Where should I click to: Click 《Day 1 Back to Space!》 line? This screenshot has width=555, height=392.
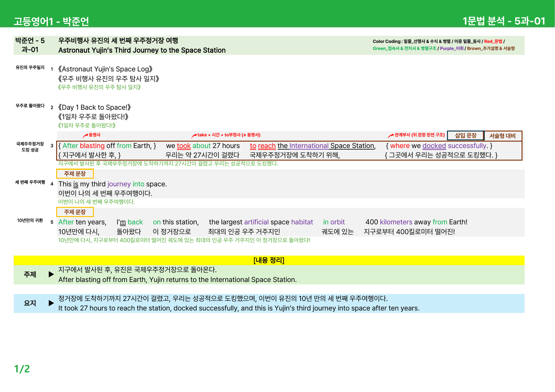94,107
